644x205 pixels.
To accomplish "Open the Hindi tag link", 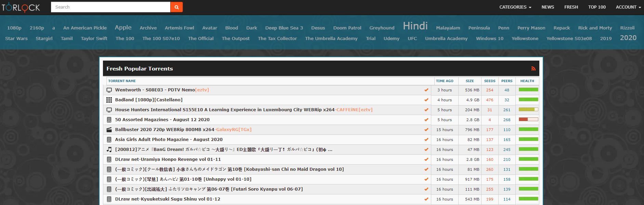I will 415,26.
